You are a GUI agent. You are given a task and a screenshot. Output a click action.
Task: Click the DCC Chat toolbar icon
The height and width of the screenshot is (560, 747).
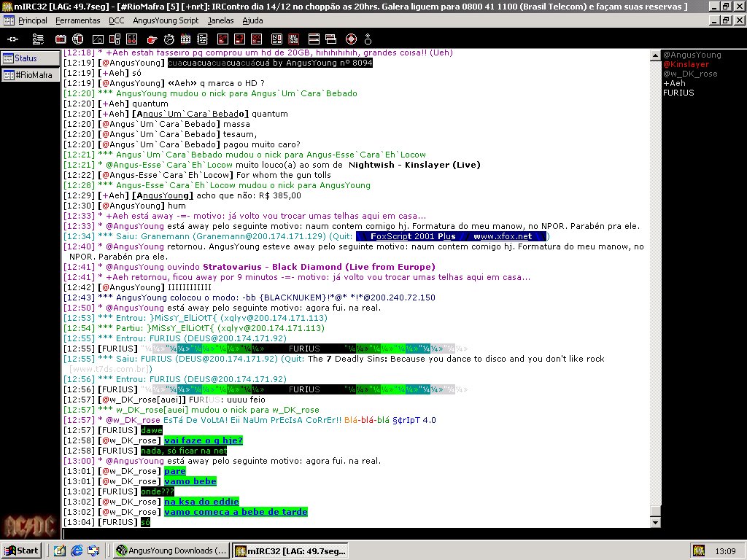(x=239, y=39)
